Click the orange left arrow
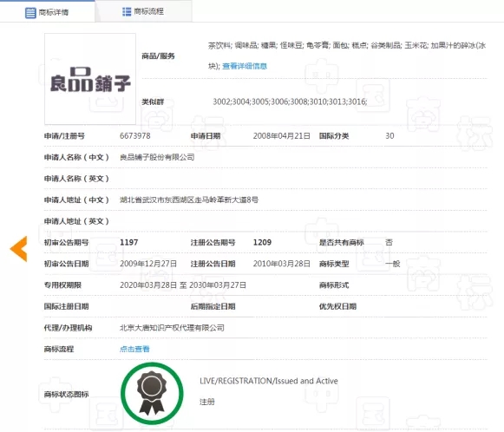 coord(18,248)
